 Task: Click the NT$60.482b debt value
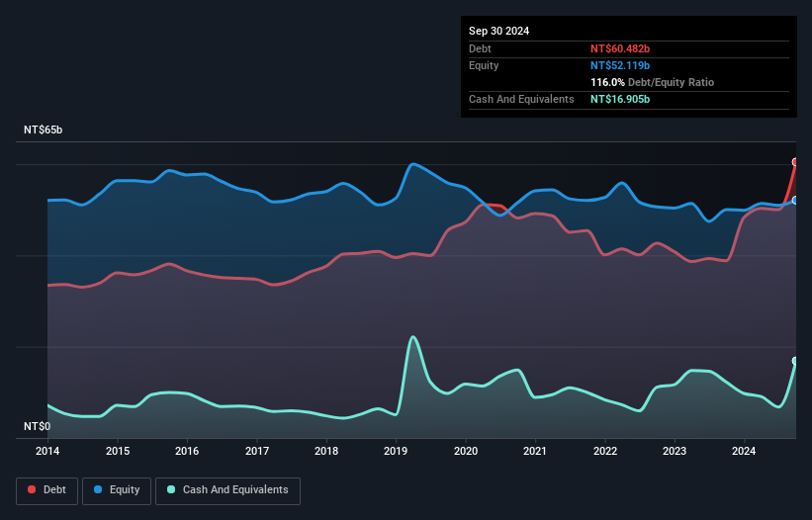(620, 48)
